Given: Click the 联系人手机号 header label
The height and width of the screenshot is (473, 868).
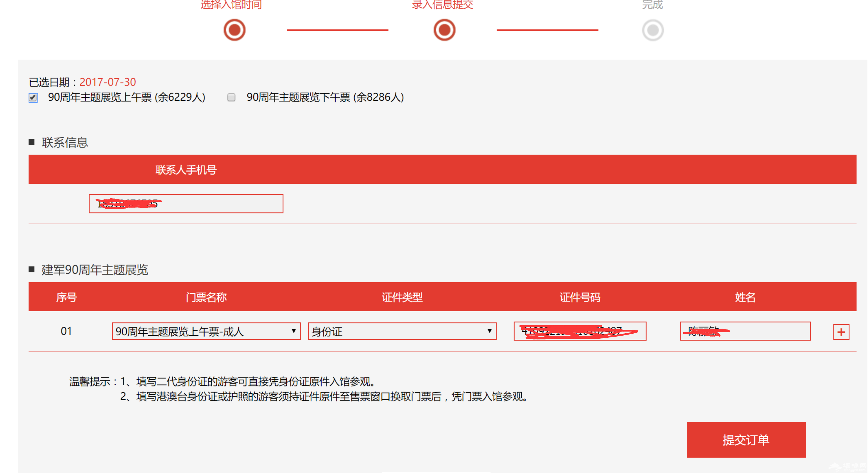Looking at the screenshot, I should tap(186, 170).
